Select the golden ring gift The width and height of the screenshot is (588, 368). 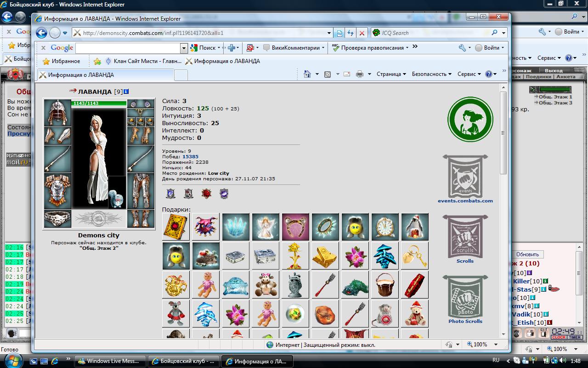(x=325, y=227)
